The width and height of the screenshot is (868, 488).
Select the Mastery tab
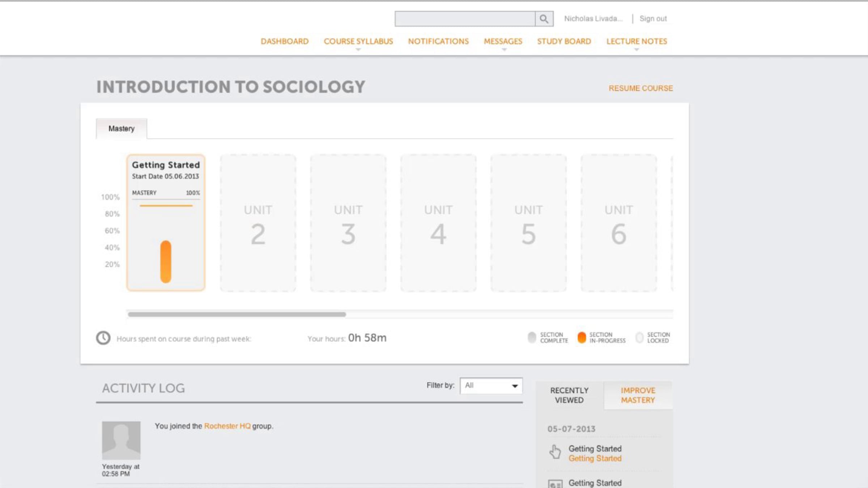122,129
